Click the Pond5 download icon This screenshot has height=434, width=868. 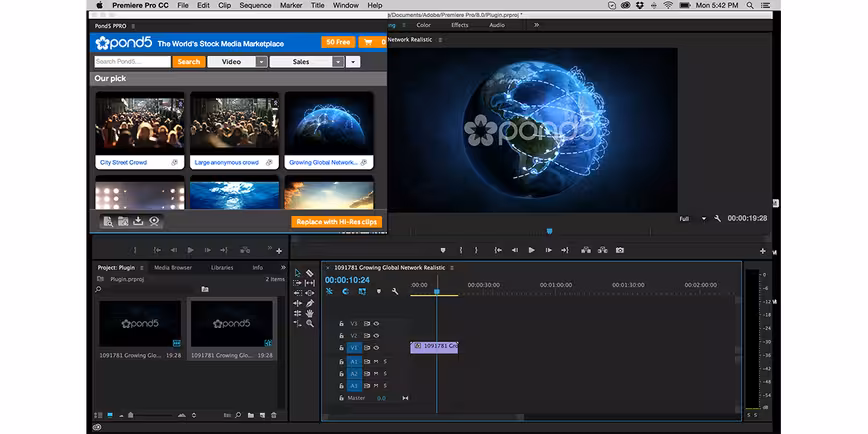tap(138, 221)
